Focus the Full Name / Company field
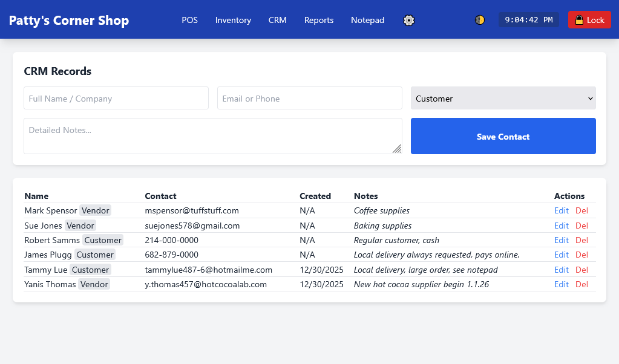 coord(116,99)
